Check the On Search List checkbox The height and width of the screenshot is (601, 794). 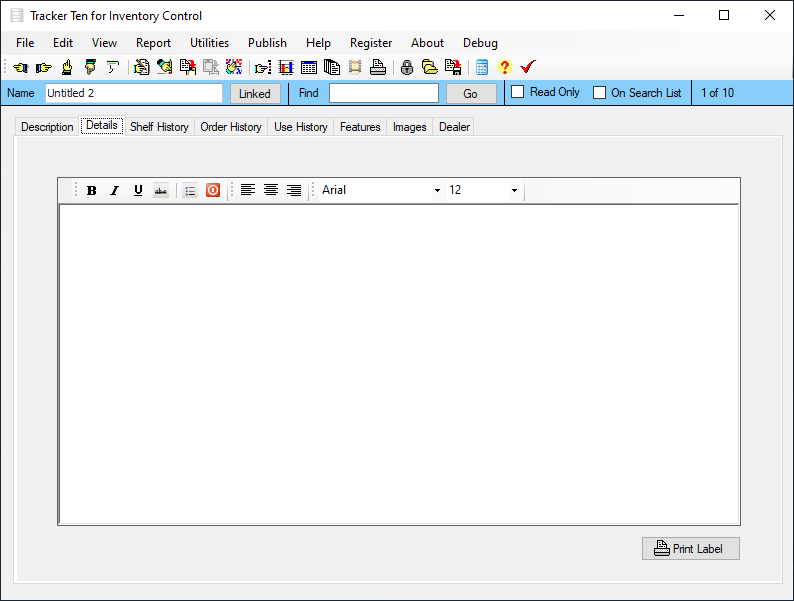(x=599, y=93)
